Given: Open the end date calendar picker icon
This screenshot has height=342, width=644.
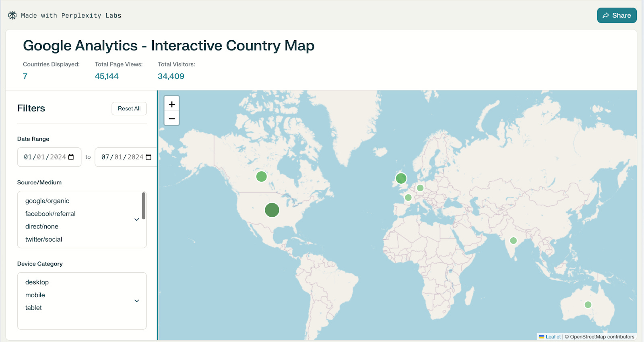Looking at the screenshot, I should (149, 157).
